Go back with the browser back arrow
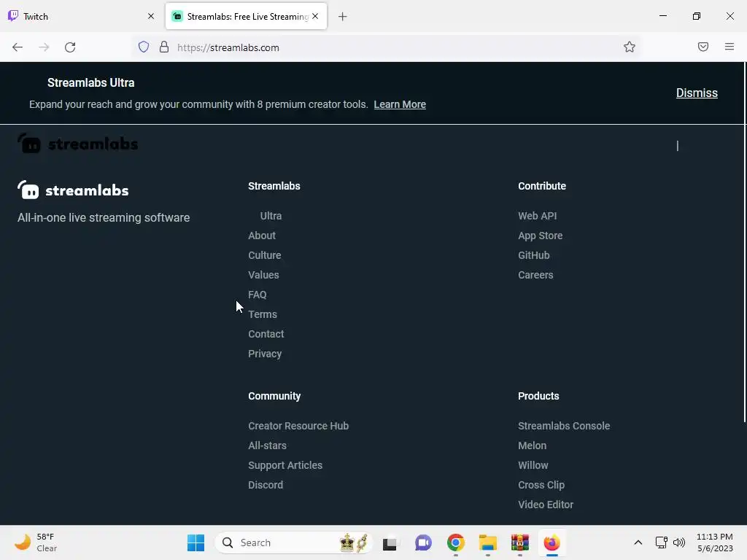Screen dimensions: 747x560 click(x=18, y=47)
